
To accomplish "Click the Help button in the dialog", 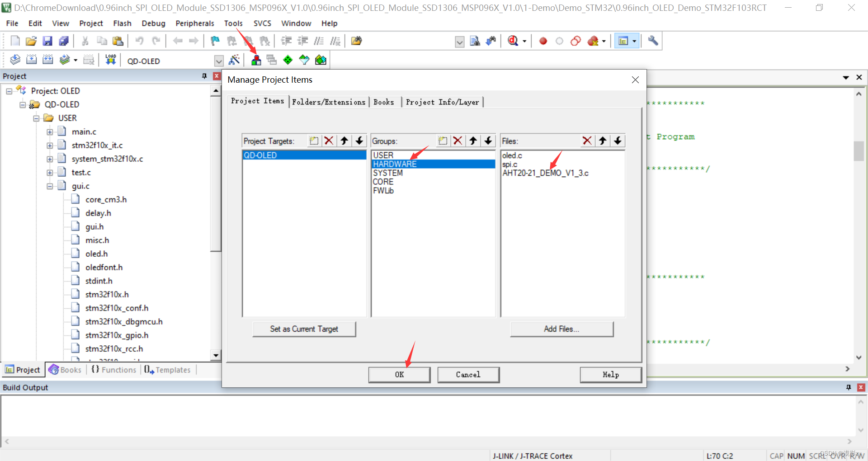I will click(x=611, y=375).
